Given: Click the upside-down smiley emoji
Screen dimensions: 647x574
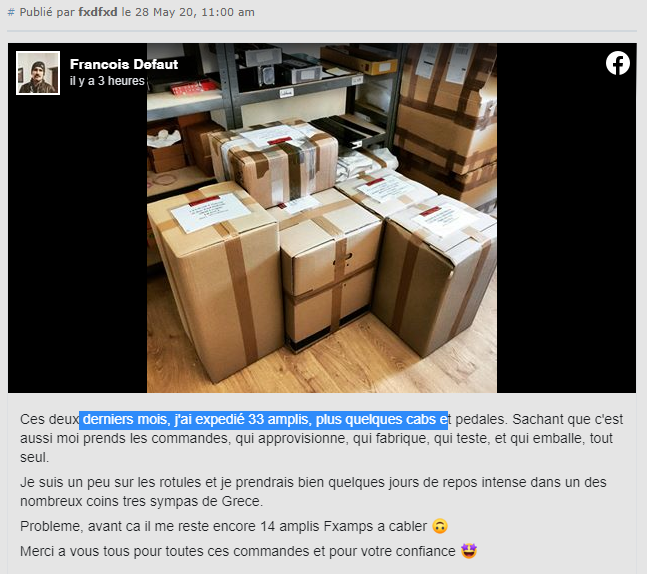Looking at the screenshot, I should pos(439,527).
